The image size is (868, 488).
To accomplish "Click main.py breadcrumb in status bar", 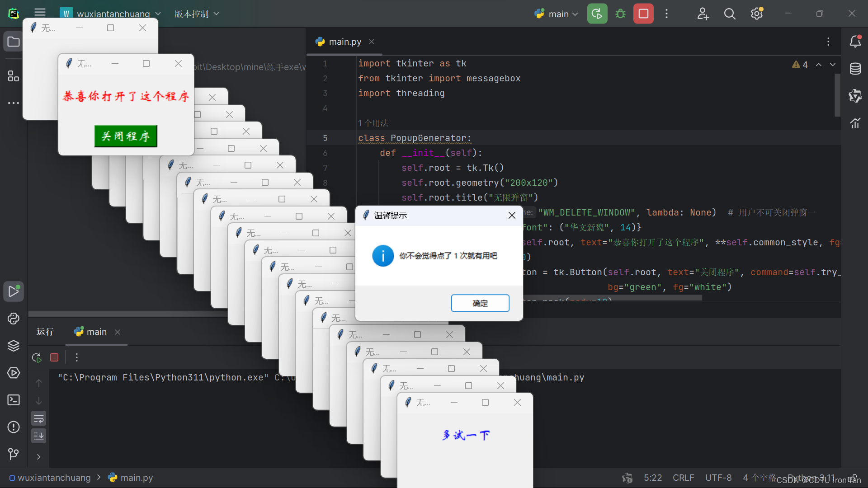I will click(131, 478).
